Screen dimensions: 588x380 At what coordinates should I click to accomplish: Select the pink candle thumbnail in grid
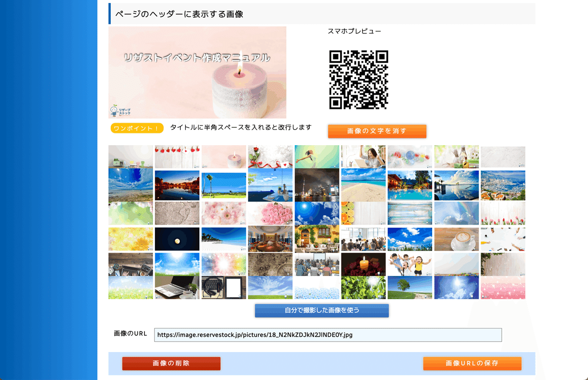223,156
